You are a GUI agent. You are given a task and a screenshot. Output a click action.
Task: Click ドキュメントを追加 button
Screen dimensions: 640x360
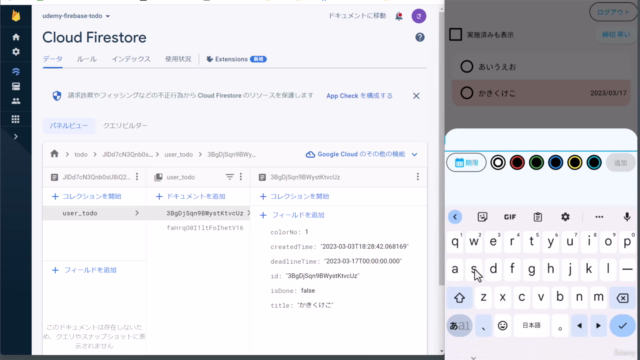(x=191, y=196)
